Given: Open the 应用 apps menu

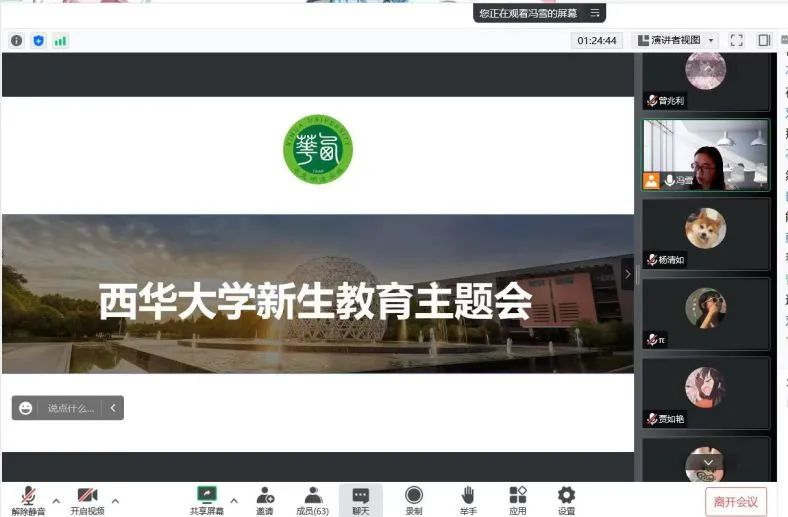Looking at the screenshot, I should (518, 501).
